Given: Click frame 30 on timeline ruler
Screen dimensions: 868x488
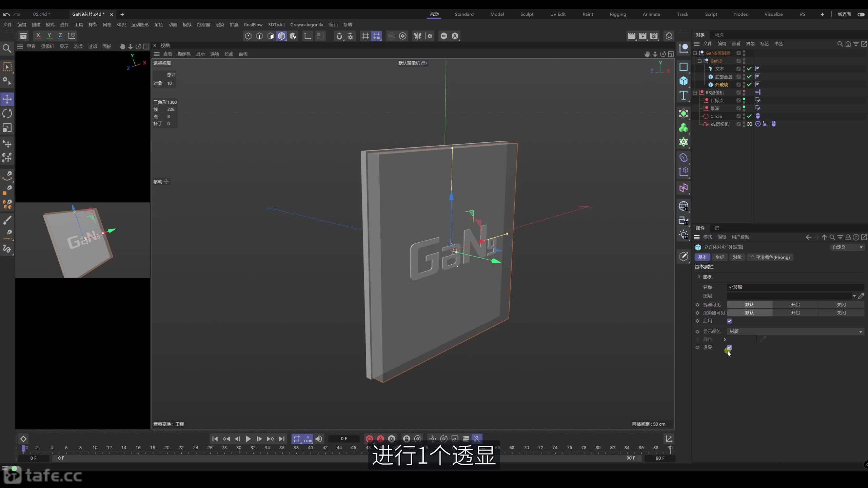Looking at the screenshot, I should (x=239, y=448).
